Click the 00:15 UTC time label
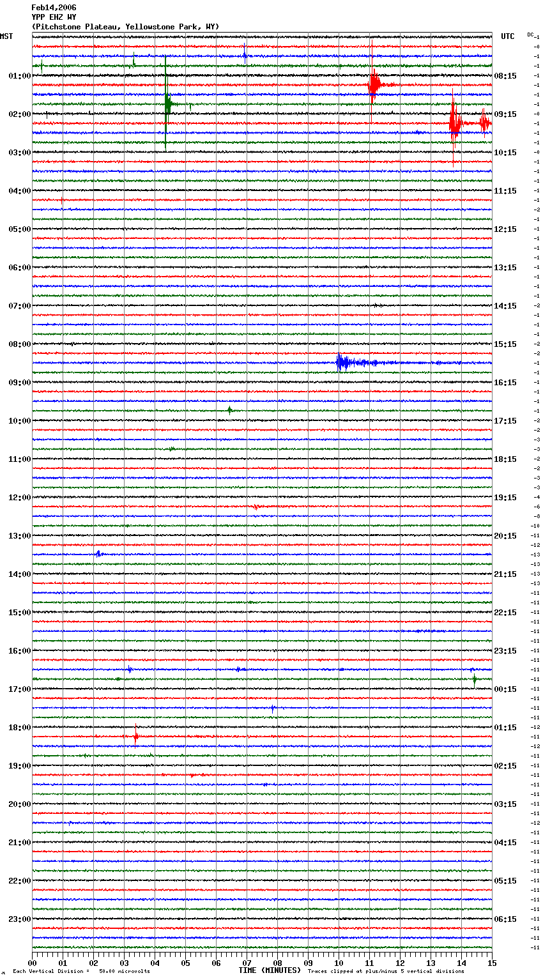The image size is (543, 980). point(505,689)
